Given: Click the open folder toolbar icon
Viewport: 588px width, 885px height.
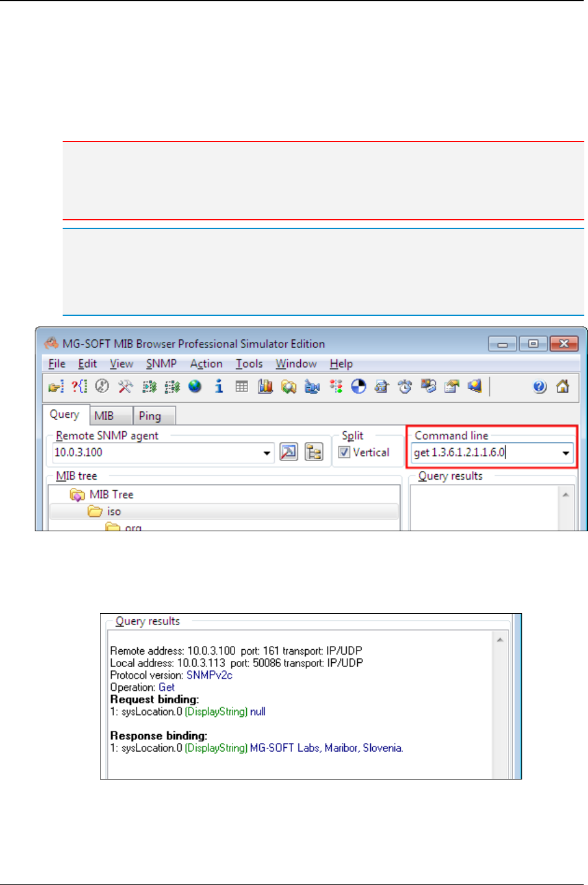Looking at the screenshot, I should pyautogui.click(x=56, y=387).
